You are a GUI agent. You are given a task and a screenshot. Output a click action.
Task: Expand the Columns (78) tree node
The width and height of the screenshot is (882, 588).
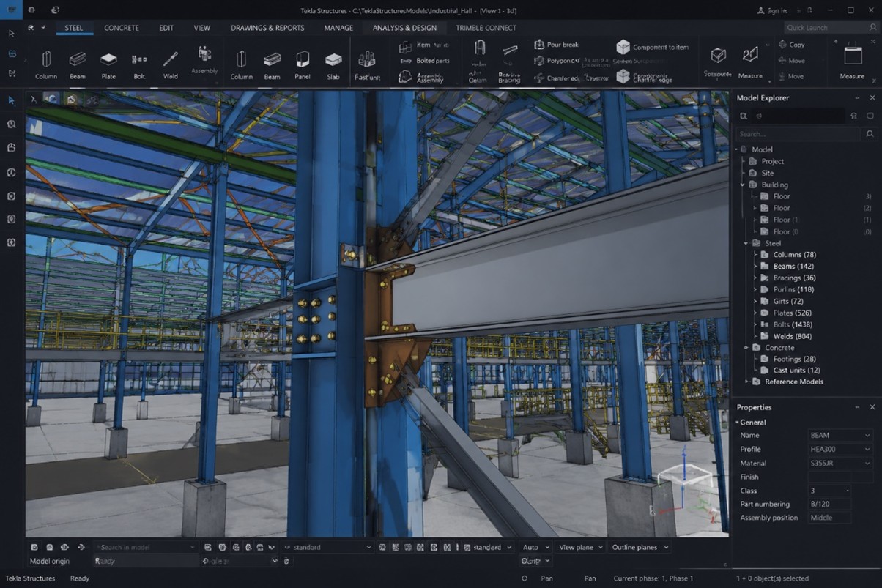click(756, 255)
